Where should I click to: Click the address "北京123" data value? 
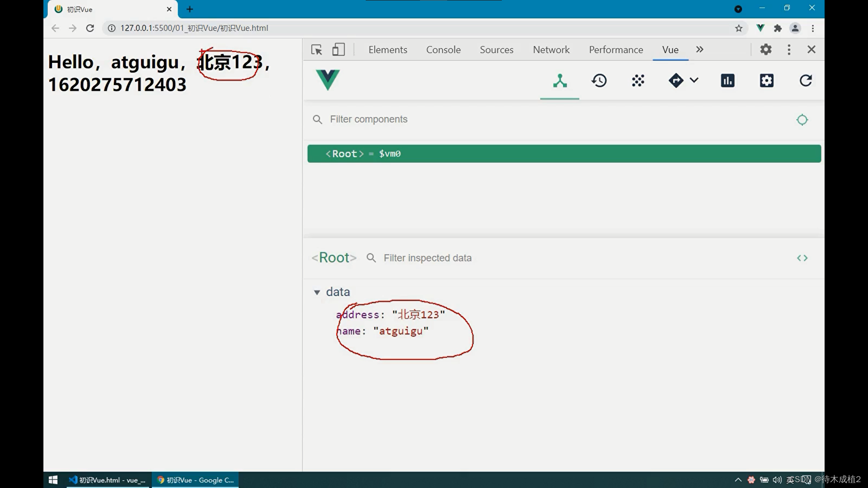tap(419, 314)
